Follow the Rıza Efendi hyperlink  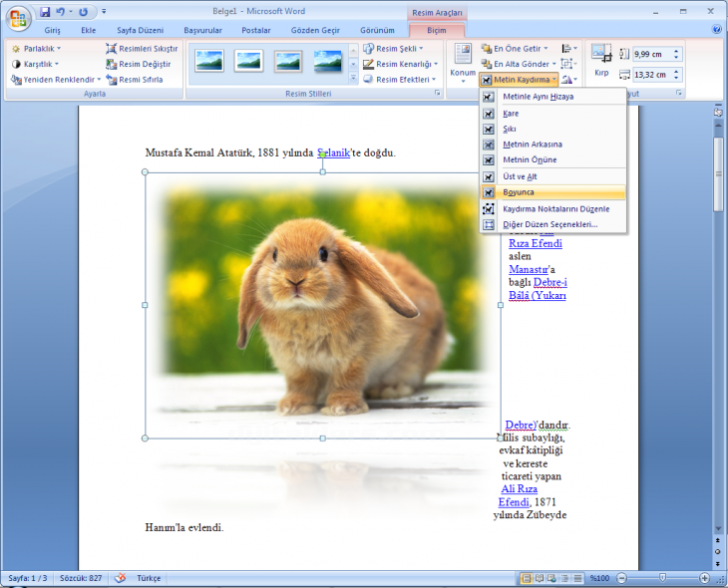point(536,243)
